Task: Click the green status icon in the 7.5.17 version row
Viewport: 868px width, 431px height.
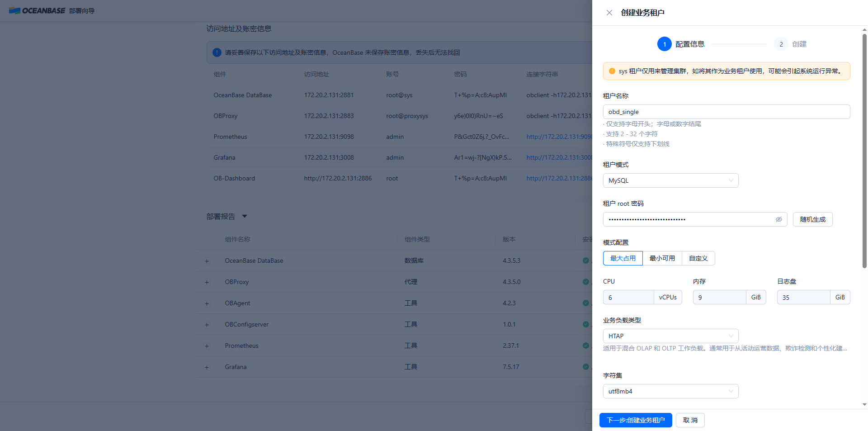Action: (x=586, y=367)
